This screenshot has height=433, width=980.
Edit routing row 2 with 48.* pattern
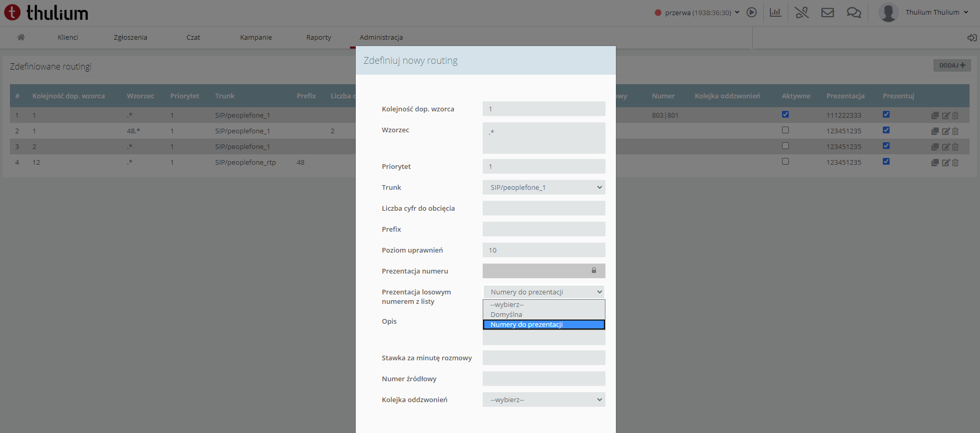(946, 131)
